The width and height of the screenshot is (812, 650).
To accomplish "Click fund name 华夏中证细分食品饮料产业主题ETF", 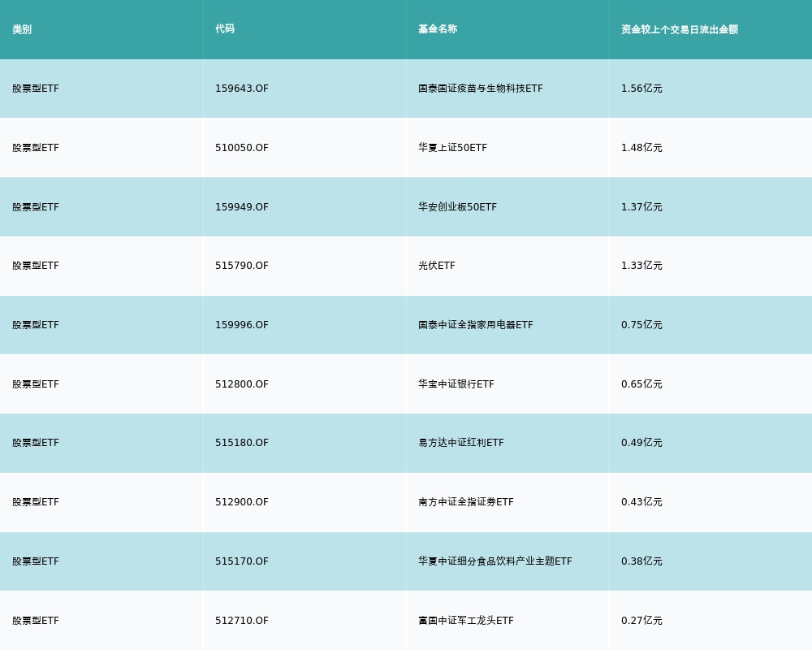I will (x=495, y=561).
